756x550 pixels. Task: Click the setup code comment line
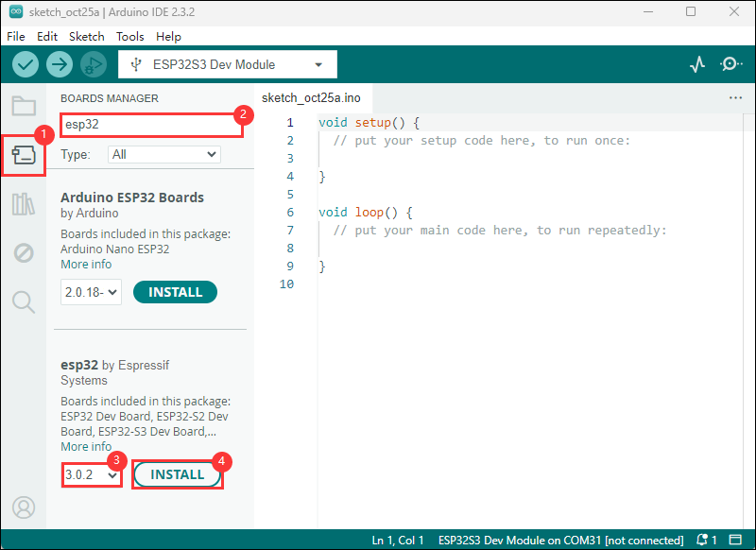482,140
